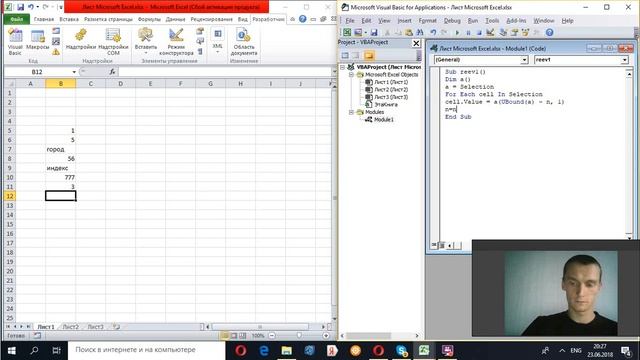
Task: Switch to the Вид ribbon tab
Action: 242,19
